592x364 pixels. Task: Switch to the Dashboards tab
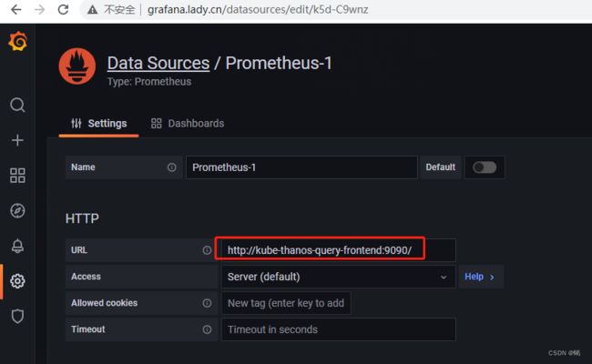pos(188,124)
